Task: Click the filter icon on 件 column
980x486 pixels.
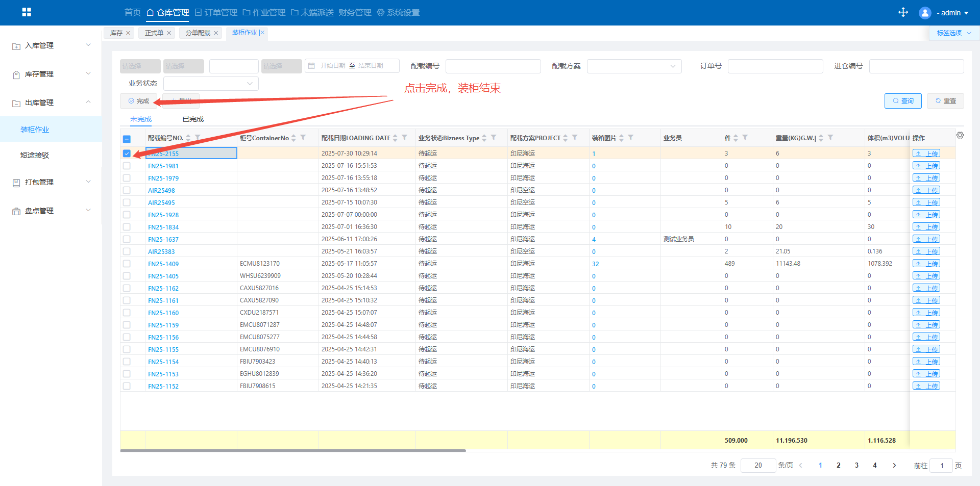Action: [745, 138]
